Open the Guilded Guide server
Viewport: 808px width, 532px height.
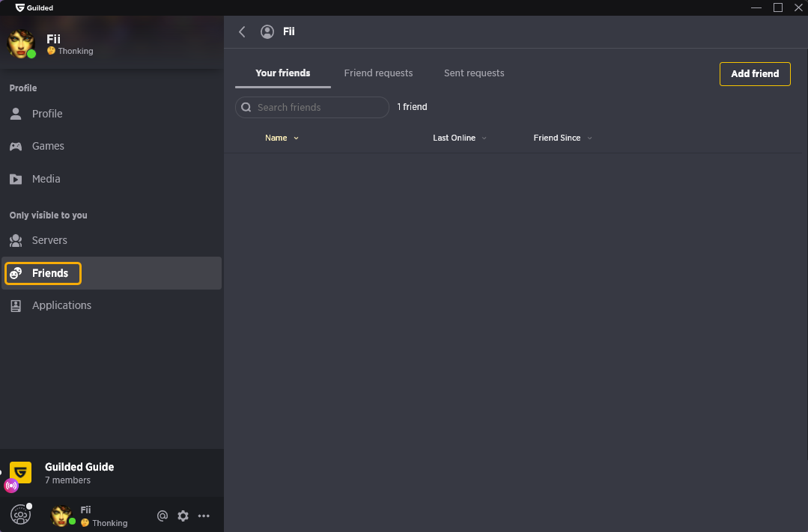point(112,473)
